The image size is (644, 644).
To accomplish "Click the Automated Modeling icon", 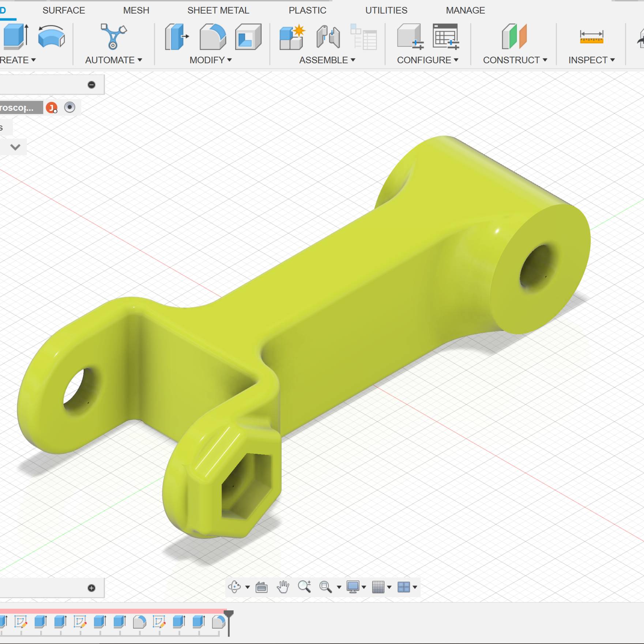I will (113, 37).
